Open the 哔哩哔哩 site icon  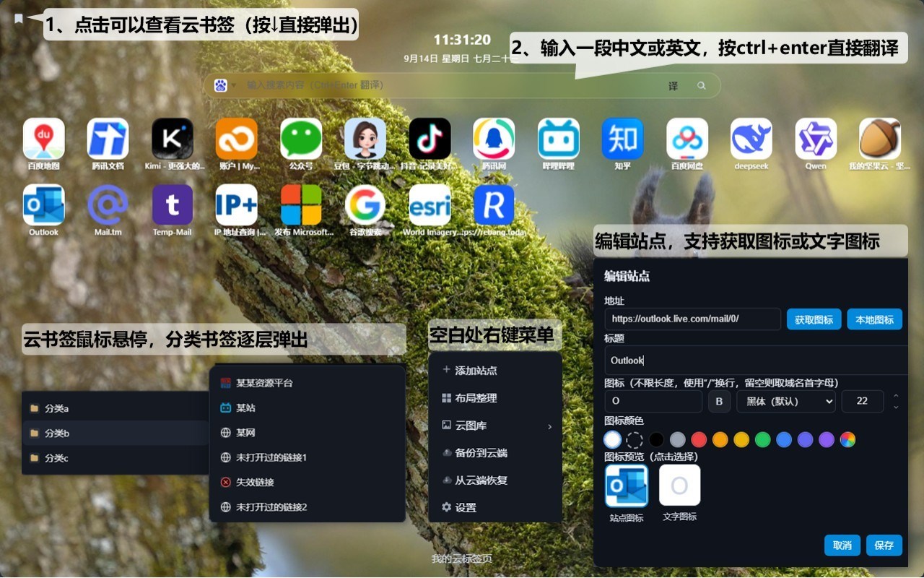(x=559, y=139)
